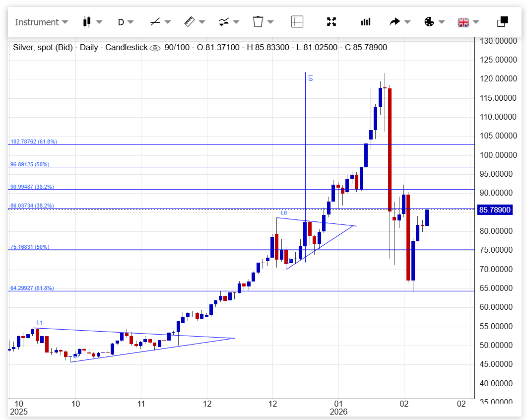Select the 102.78762 (61.8%) Fibonacci label
The image size is (527, 420).
point(34,141)
